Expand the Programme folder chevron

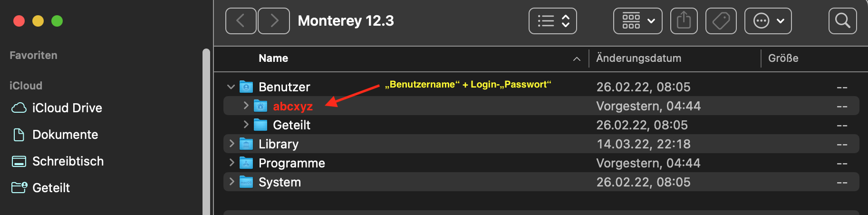[x=231, y=163]
